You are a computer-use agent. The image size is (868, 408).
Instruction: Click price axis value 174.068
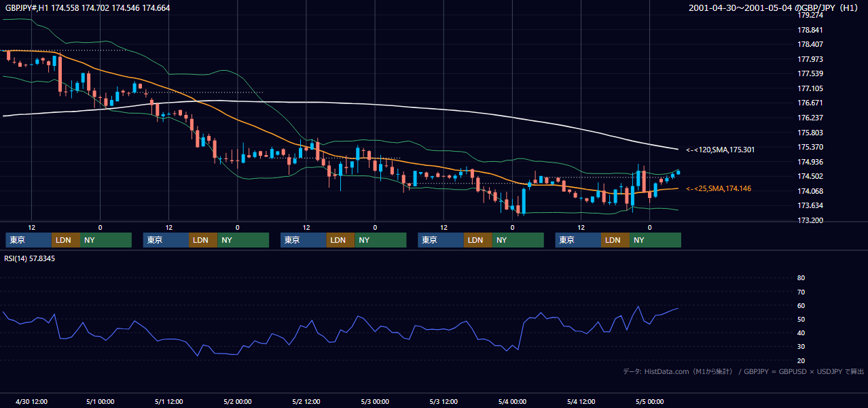coord(810,191)
